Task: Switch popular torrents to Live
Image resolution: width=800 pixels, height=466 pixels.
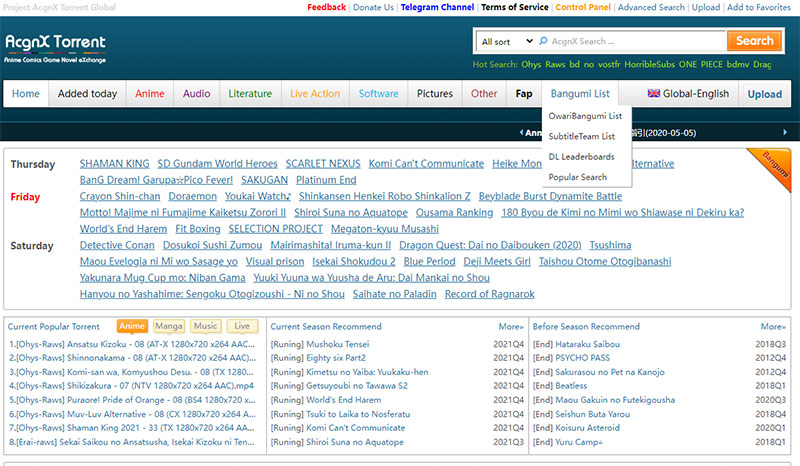Action: (x=241, y=326)
